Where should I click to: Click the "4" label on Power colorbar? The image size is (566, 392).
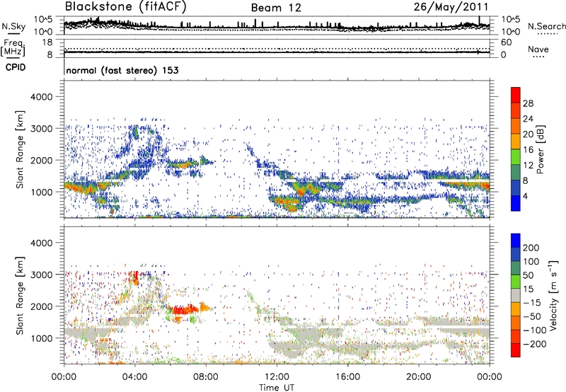point(525,196)
